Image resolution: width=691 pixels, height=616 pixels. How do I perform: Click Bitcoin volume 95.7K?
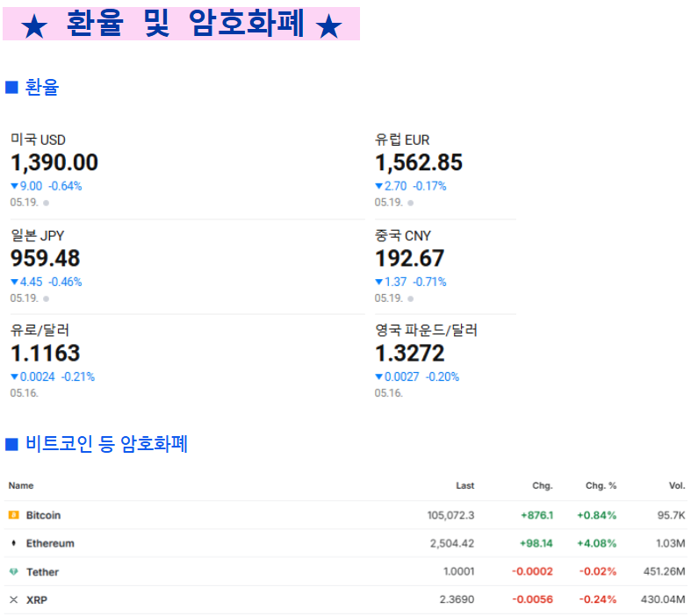pos(671,515)
